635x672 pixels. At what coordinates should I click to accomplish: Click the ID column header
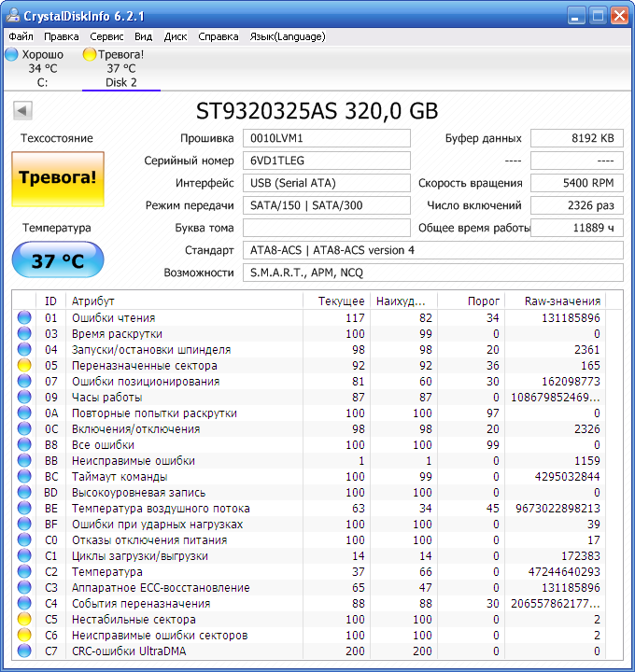point(50,301)
